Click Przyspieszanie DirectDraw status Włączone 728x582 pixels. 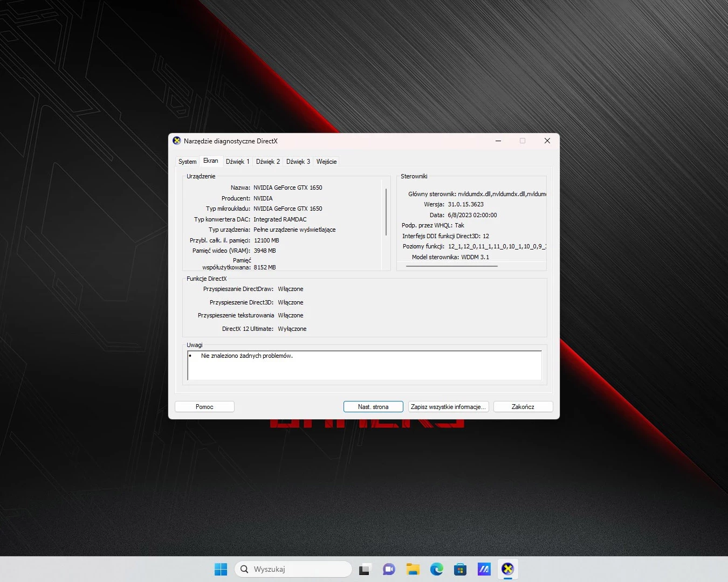point(291,289)
